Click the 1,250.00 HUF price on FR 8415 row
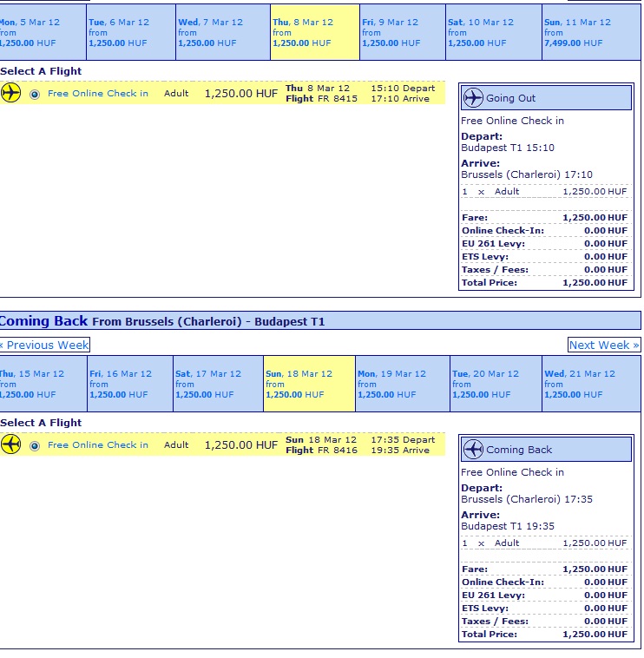 [240, 93]
